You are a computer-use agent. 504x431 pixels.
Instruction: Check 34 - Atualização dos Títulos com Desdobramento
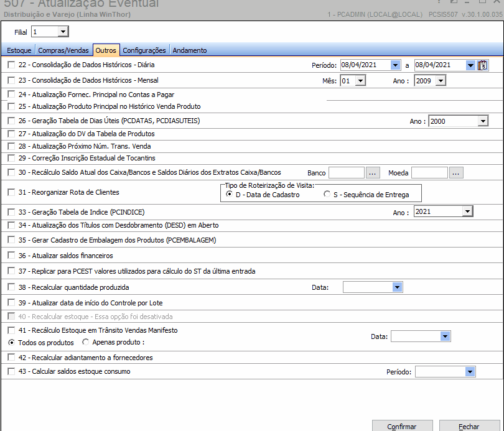coord(11,225)
